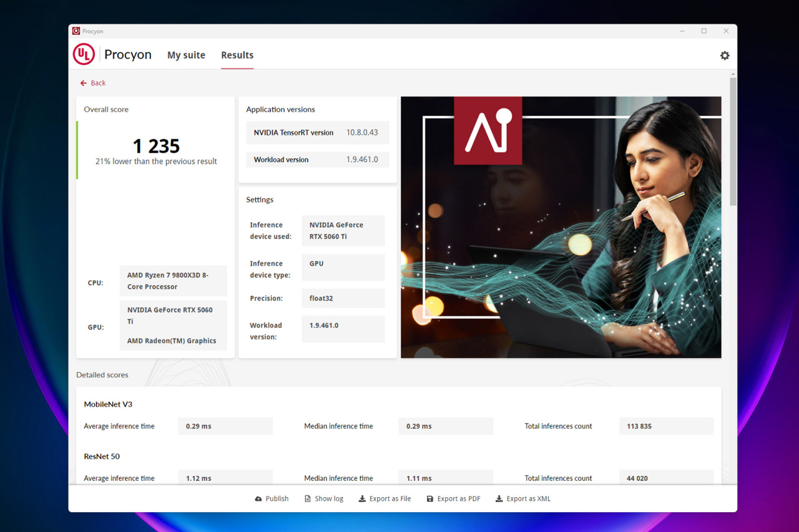Click the Settings panel heading

(260, 200)
